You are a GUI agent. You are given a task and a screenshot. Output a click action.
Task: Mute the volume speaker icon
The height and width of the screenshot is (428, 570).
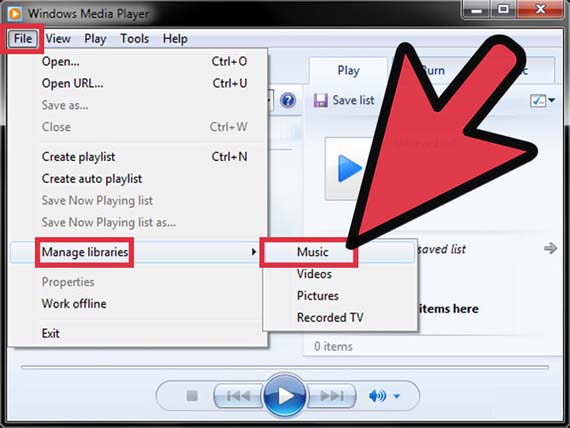click(x=377, y=396)
